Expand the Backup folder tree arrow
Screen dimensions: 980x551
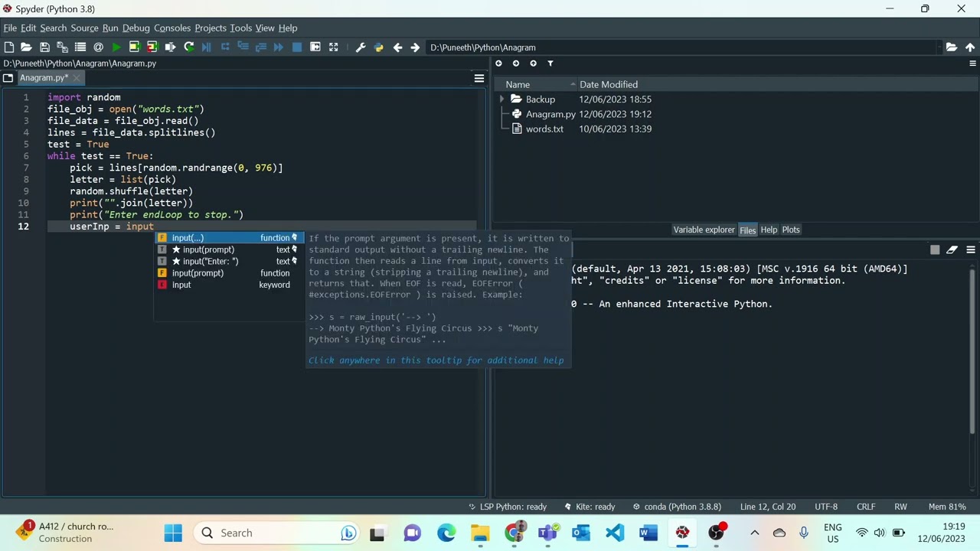pos(502,99)
